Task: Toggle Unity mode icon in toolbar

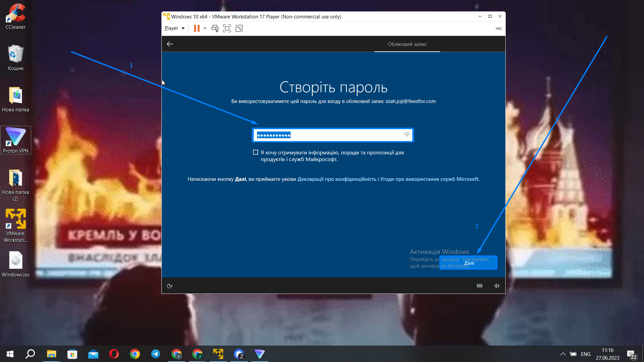Action: click(x=239, y=29)
